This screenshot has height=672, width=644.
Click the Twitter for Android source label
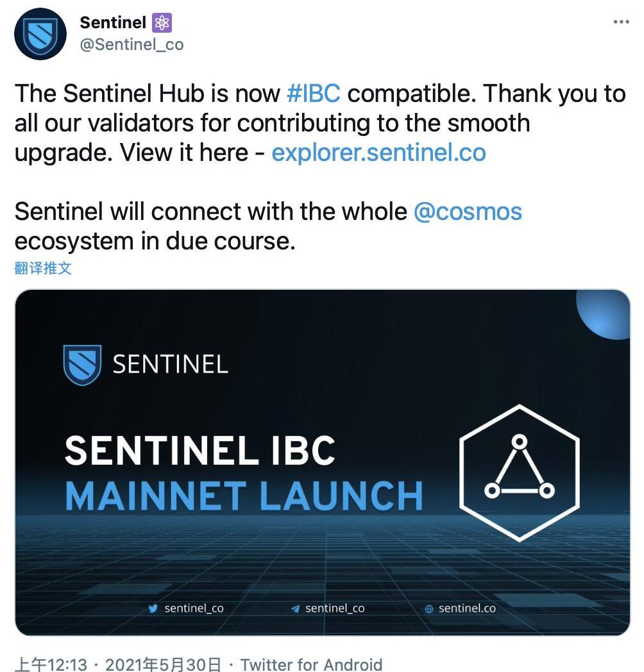[x=311, y=664]
